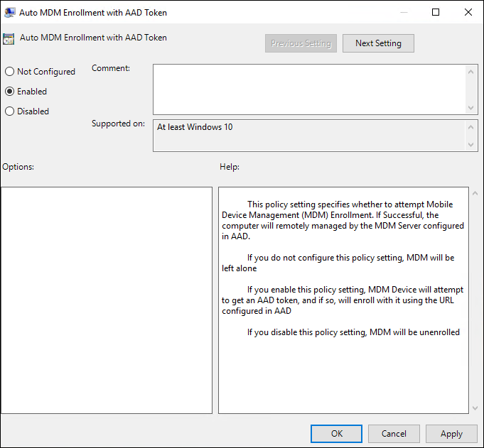This screenshot has height=448, width=484.
Task: Choose the Enabled radio button
Action: click(9, 92)
